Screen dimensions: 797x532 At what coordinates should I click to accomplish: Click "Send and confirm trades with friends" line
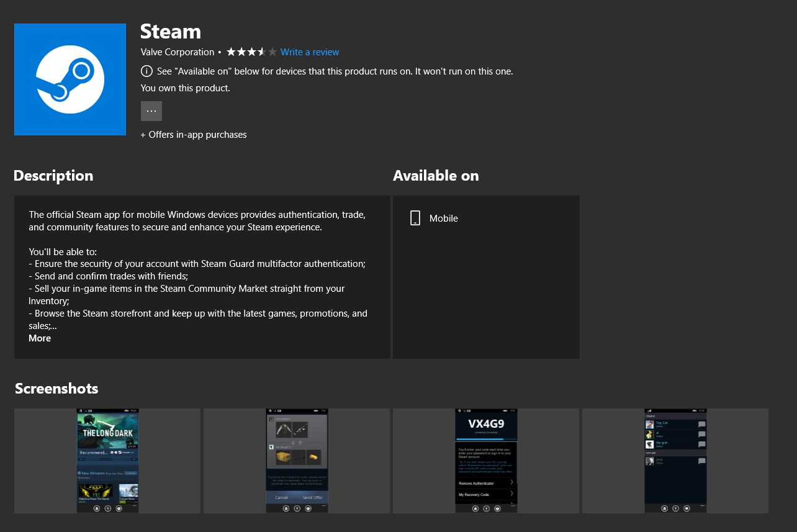[x=109, y=276]
